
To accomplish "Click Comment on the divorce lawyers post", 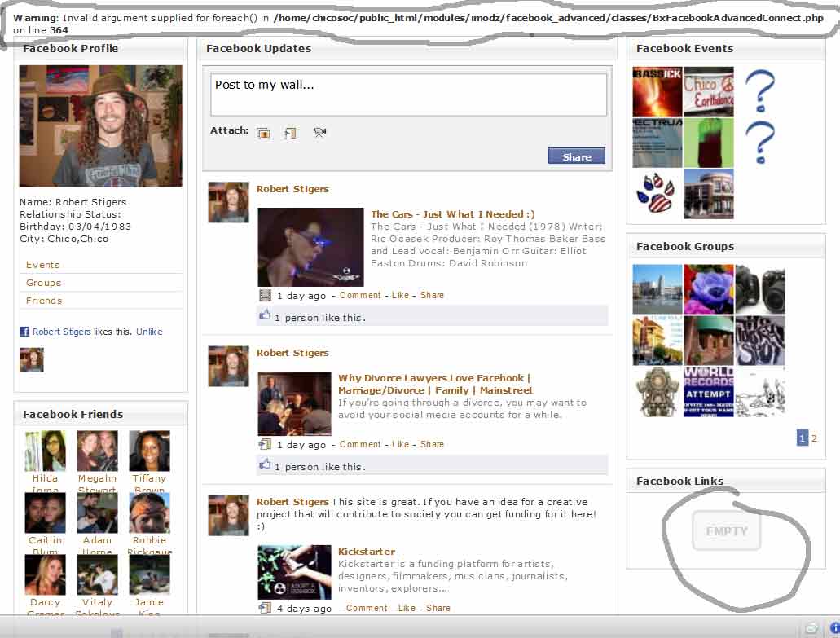I will click(360, 444).
